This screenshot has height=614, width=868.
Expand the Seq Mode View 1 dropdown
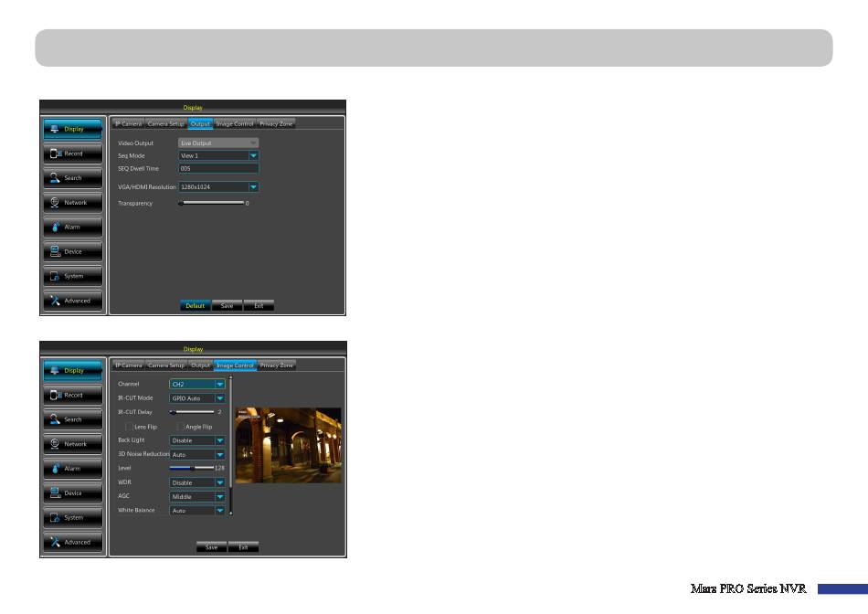254,155
